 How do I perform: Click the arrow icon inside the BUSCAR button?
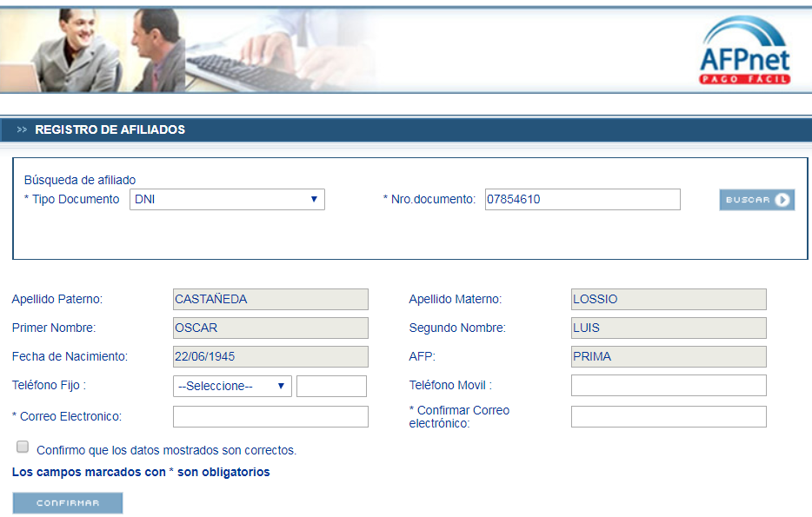782,200
